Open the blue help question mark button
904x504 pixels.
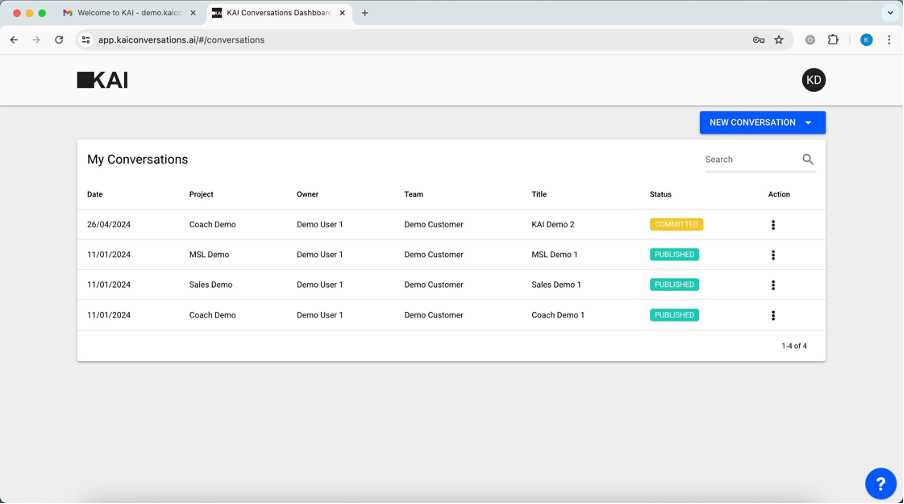(880, 483)
